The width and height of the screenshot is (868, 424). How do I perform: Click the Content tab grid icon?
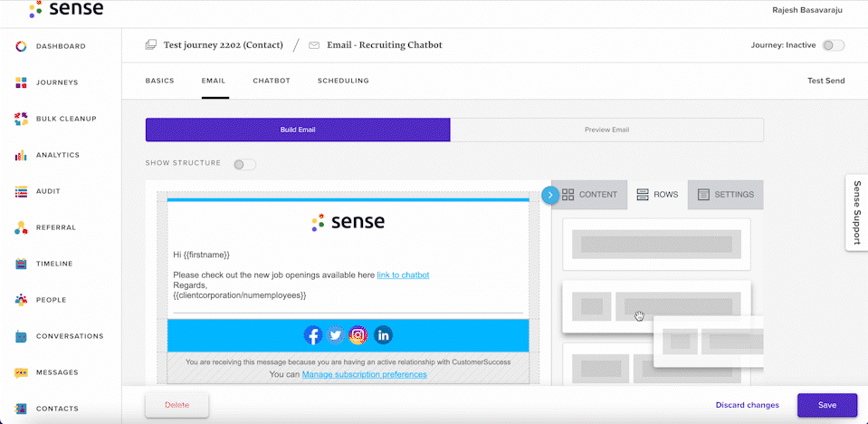pyautogui.click(x=568, y=195)
